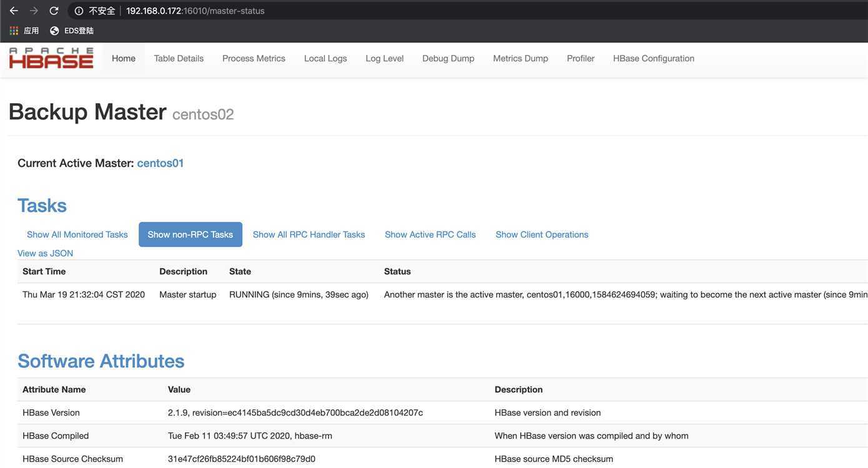Click the browser forward arrow

(x=34, y=11)
